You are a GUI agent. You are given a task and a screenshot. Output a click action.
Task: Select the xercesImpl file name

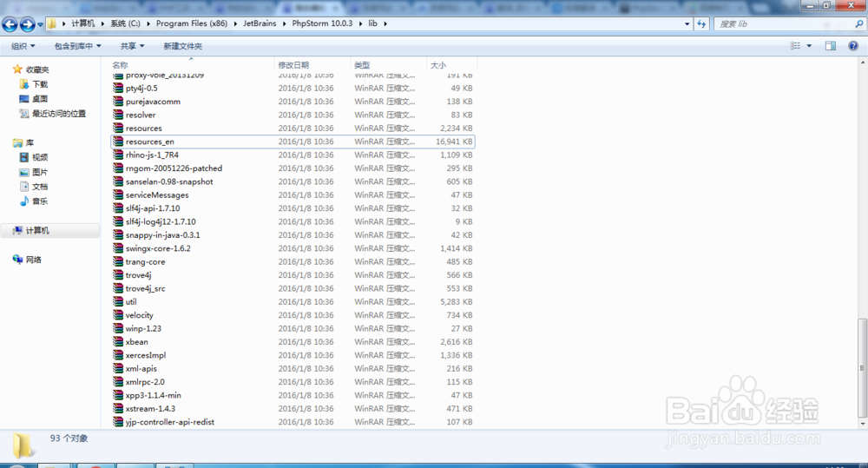point(146,356)
